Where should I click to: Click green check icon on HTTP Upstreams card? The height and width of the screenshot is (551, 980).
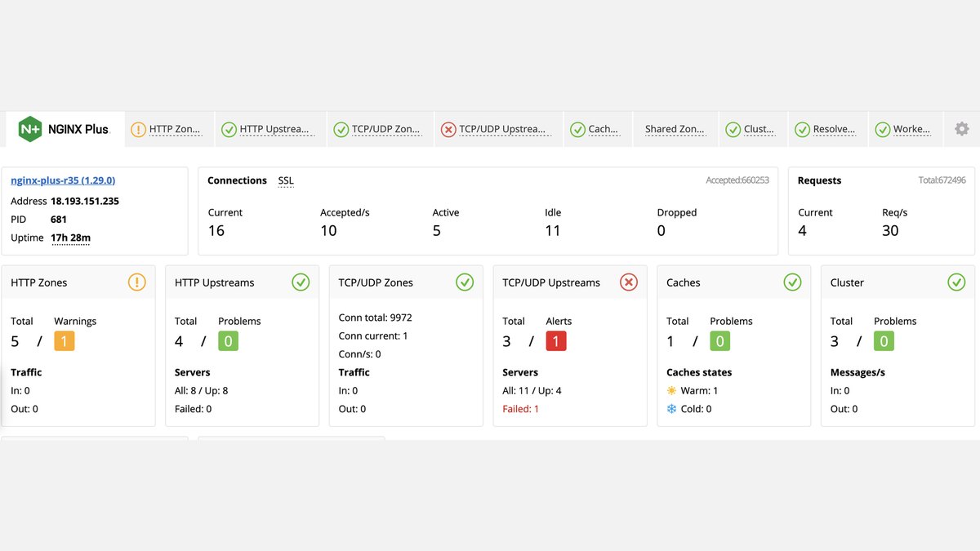pyautogui.click(x=301, y=282)
